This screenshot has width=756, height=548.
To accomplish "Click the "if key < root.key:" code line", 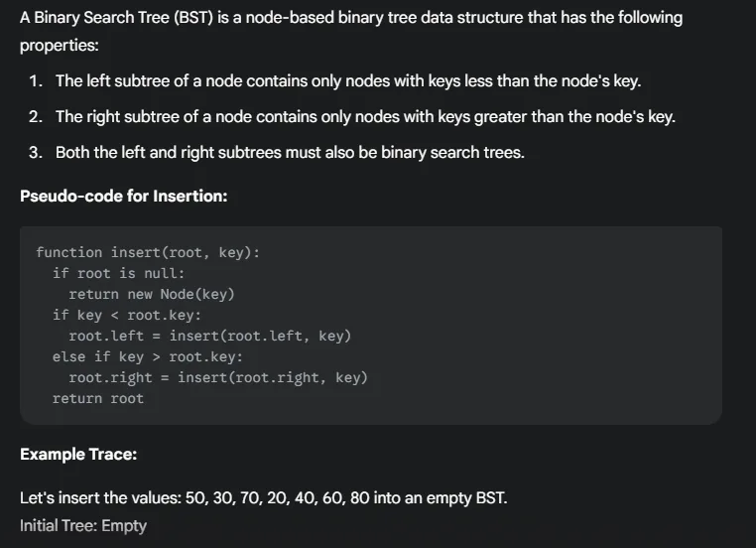I will click(127, 315).
